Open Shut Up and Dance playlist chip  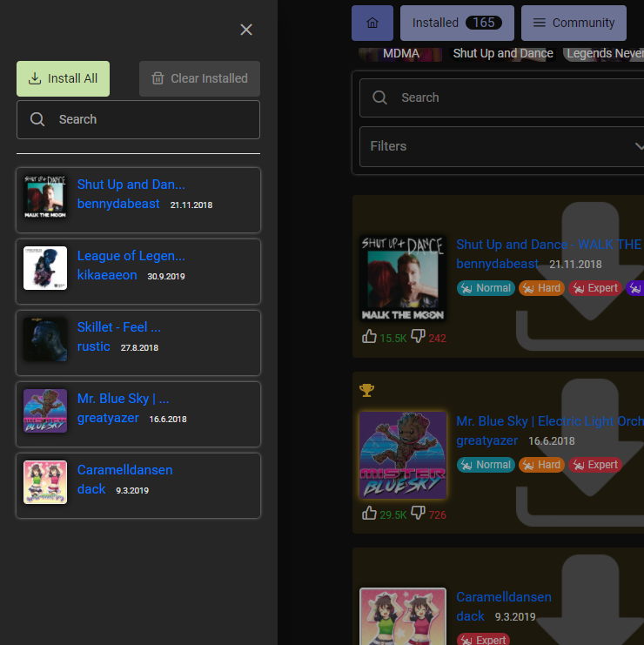coord(502,54)
